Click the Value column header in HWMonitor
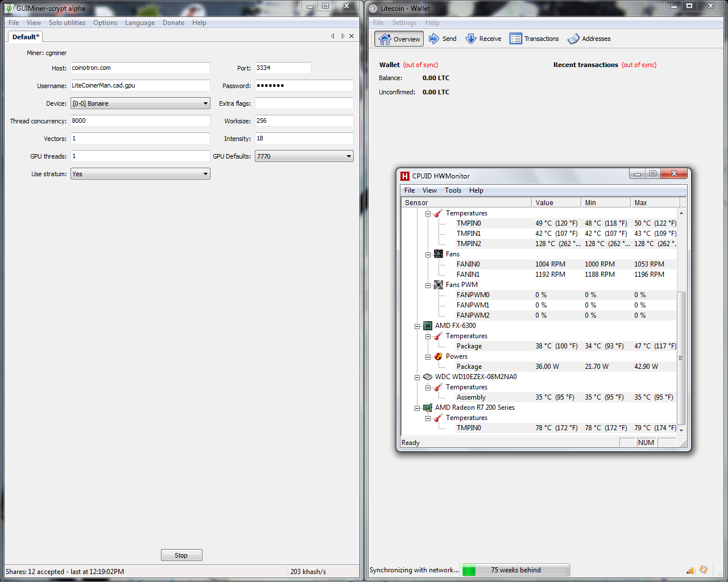This screenshot has height=582, width=728. (556, 202)
